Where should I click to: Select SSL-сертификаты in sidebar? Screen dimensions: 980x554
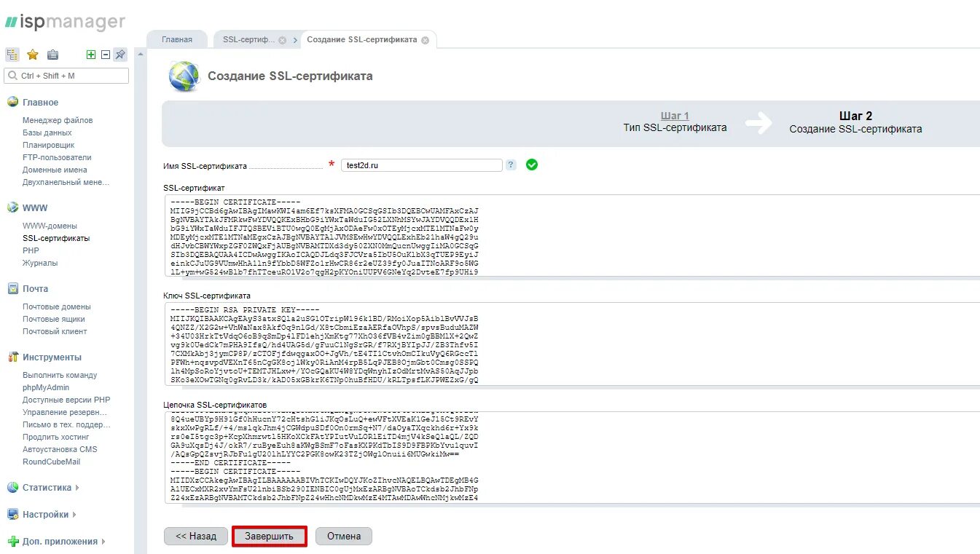tap(56, 238)
